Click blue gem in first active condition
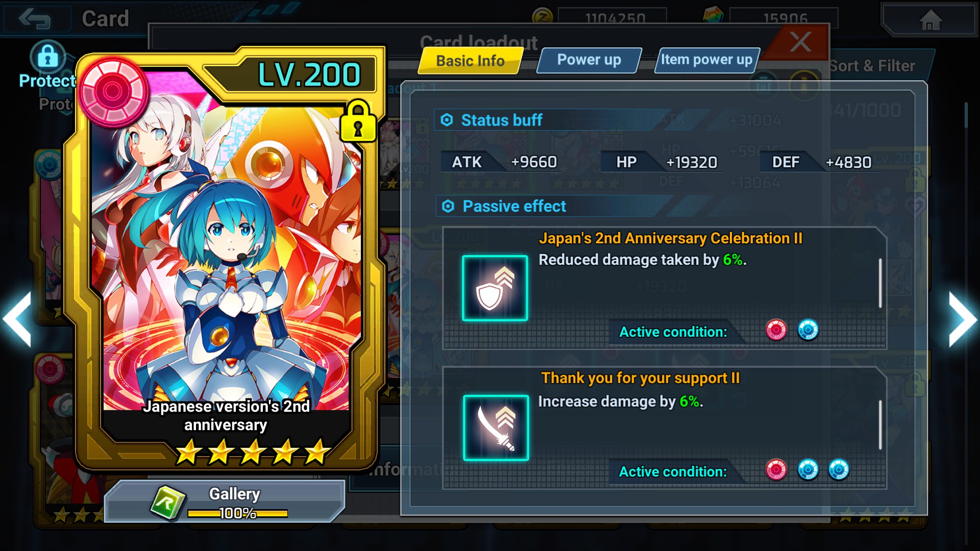The height and width of the screenshot is (551, 980). [808, 330]
